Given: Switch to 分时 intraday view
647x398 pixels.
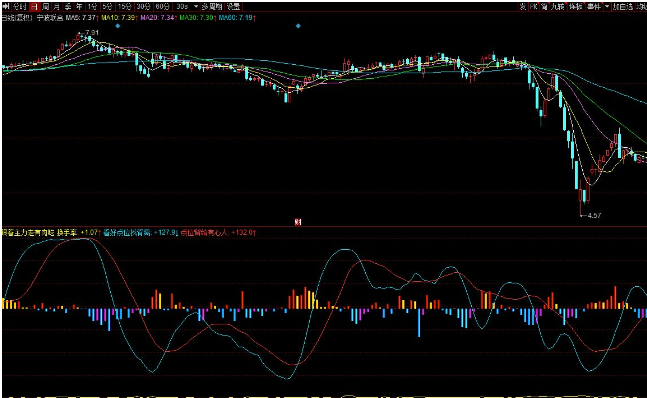Looking at the screenshot, I should pyautogui.click(x=19, y=7).
